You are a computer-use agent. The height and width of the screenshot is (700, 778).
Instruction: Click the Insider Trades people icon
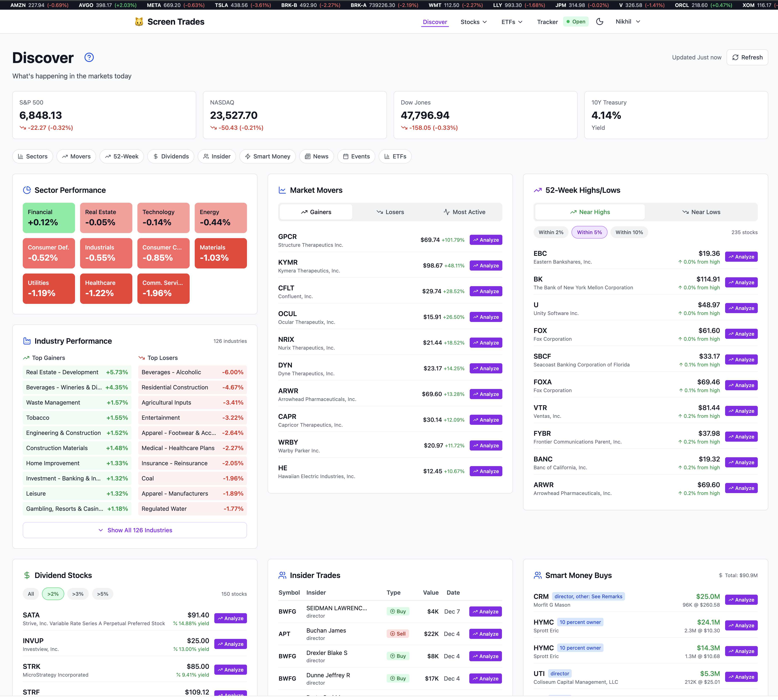click(282, 575)
